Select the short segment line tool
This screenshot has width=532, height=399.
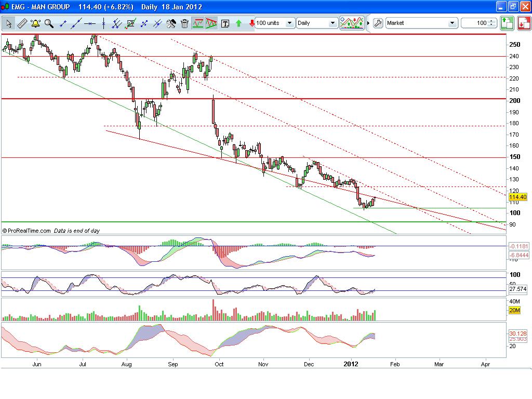point(63,23)
